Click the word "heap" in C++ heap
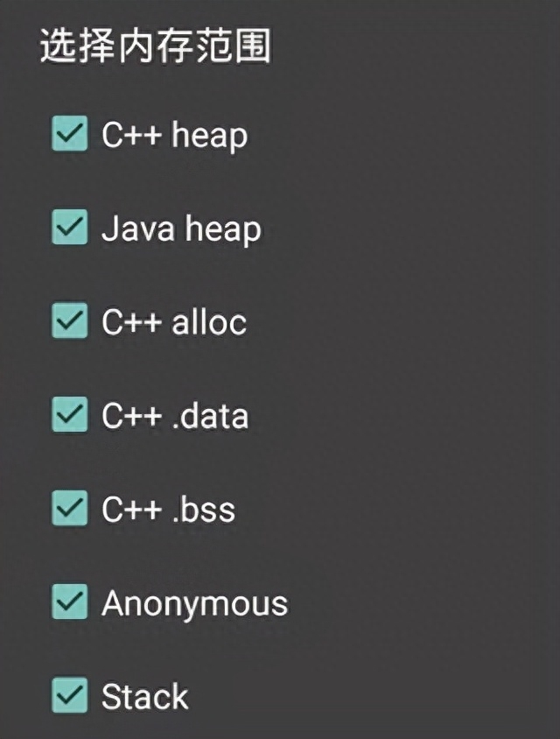560x739 pixels. [x=209, y=136]
